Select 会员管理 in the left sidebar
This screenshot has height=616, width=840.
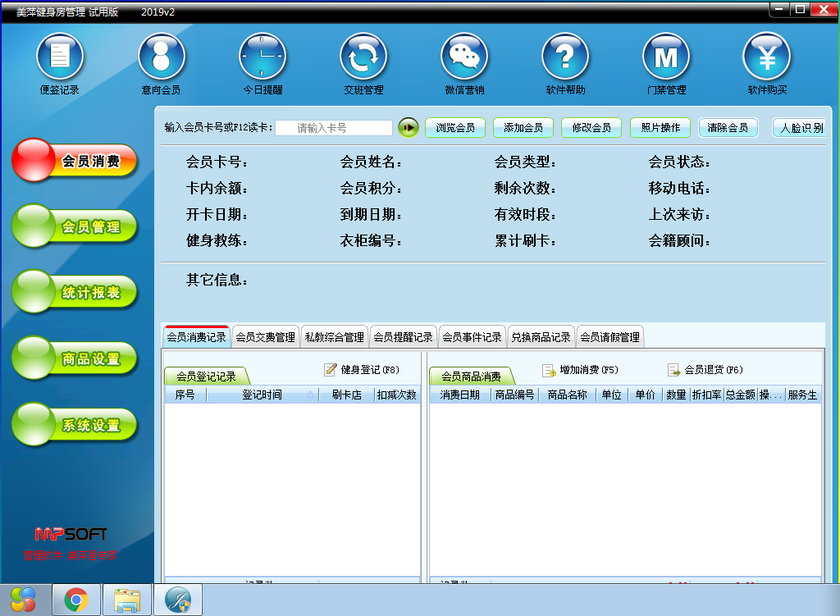click(x=75, y=227)
